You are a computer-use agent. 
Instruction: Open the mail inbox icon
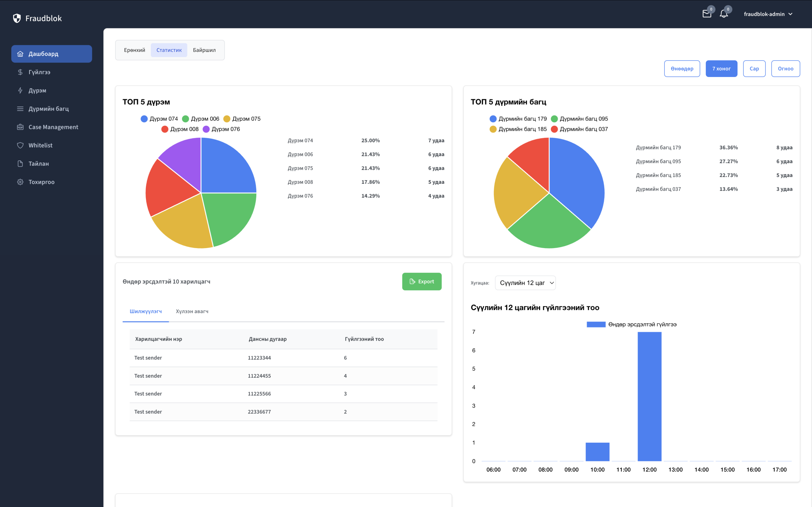click(x=707, y=14)
